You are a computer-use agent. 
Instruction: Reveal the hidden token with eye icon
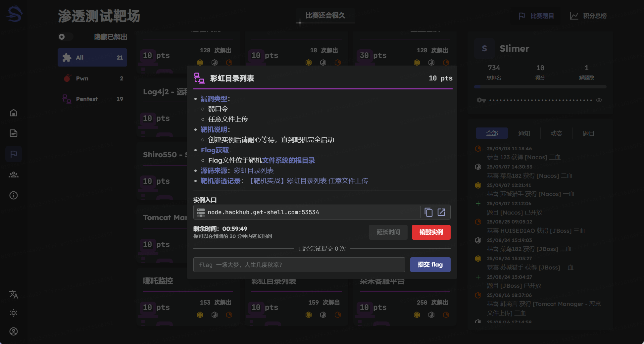599,100
